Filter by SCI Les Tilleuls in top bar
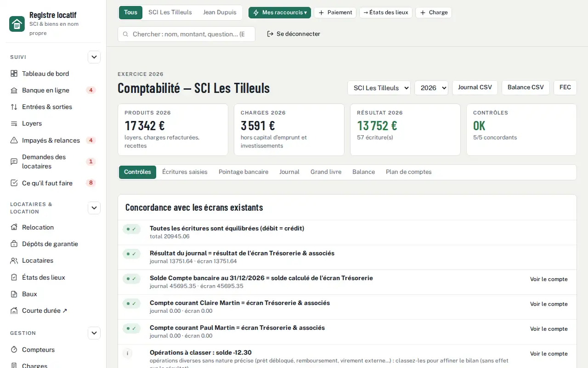The height and width of the screenshot is (368, 588). [x=170, y=12]
